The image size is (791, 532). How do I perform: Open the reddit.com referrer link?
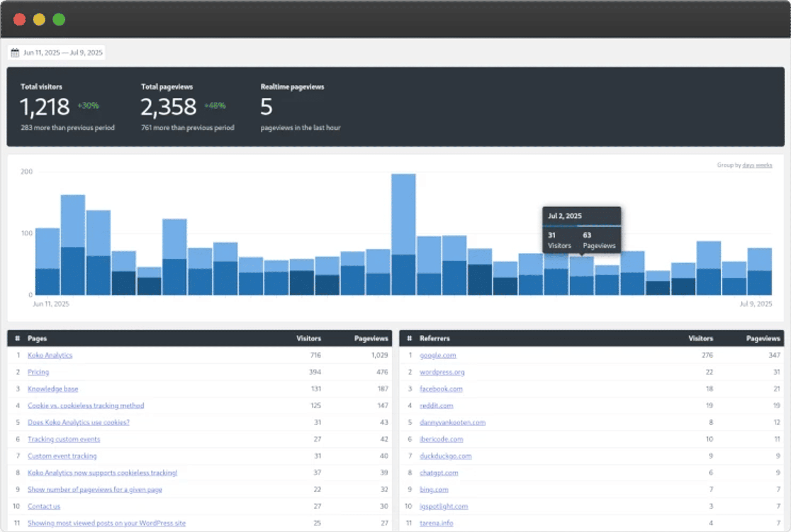pos(436,405)
